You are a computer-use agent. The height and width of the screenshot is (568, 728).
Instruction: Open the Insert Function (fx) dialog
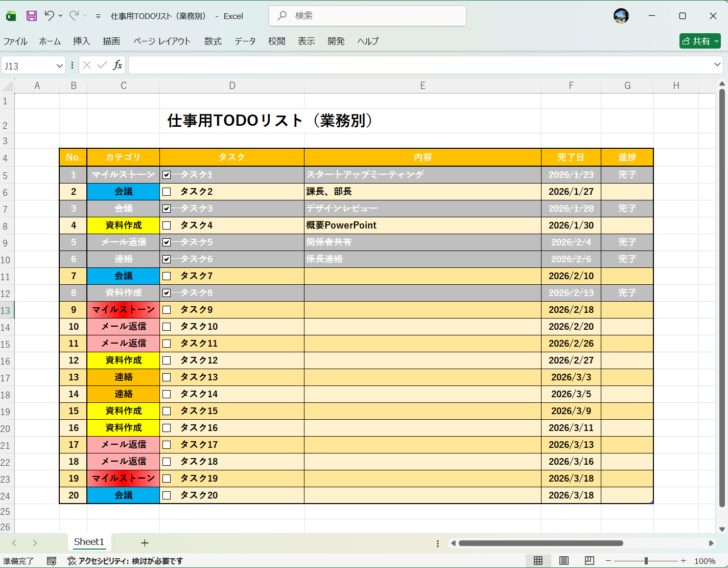(118, 65)
